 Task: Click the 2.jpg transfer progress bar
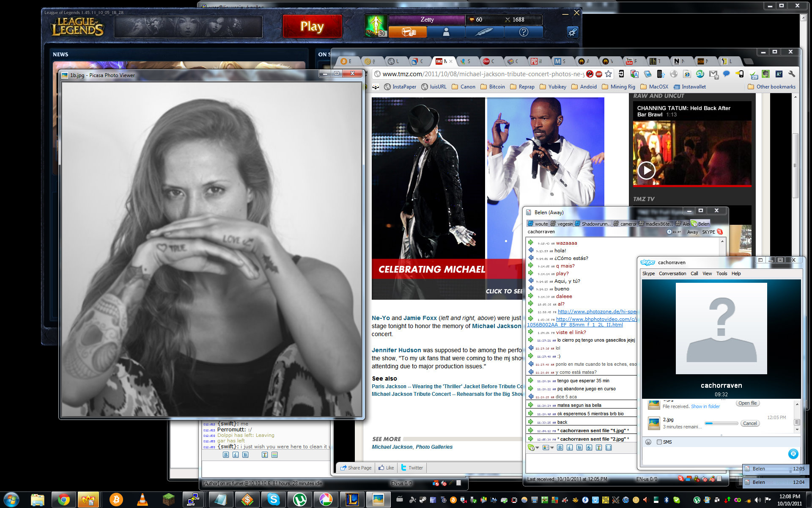(721, 423)
